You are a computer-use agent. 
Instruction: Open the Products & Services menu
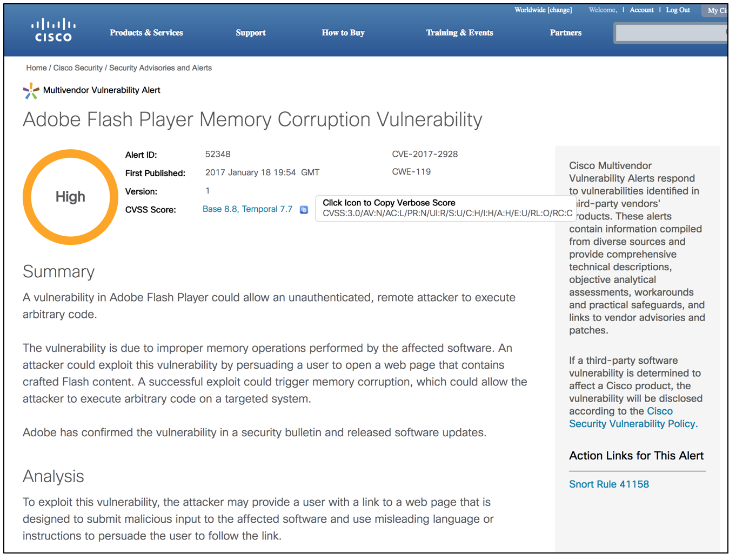pos(146,33)
